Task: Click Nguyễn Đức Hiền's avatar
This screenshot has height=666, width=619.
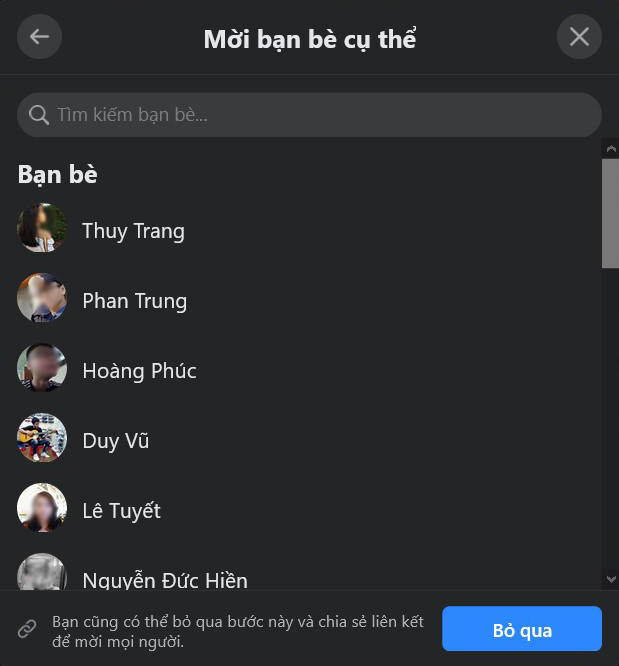Action: click(x=42, y=572)
